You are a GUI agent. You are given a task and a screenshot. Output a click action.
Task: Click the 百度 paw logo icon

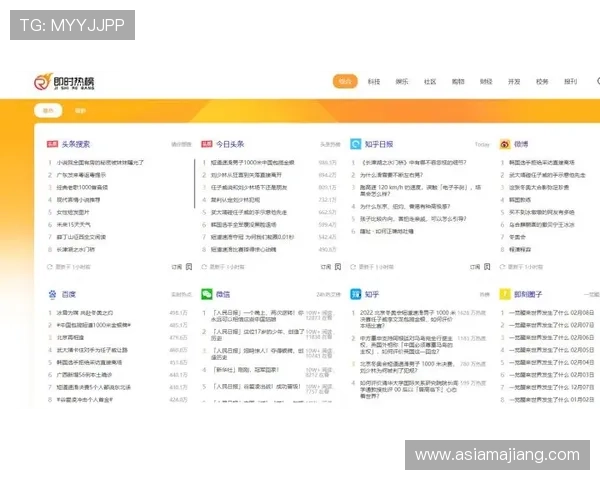click(x=52, y=294)
